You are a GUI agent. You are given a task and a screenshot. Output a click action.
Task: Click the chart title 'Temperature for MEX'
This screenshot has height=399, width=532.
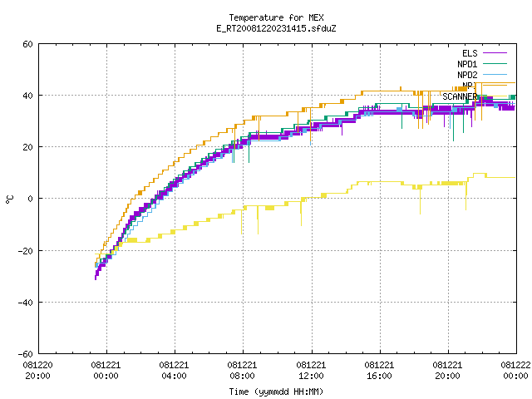pos(276,17)
